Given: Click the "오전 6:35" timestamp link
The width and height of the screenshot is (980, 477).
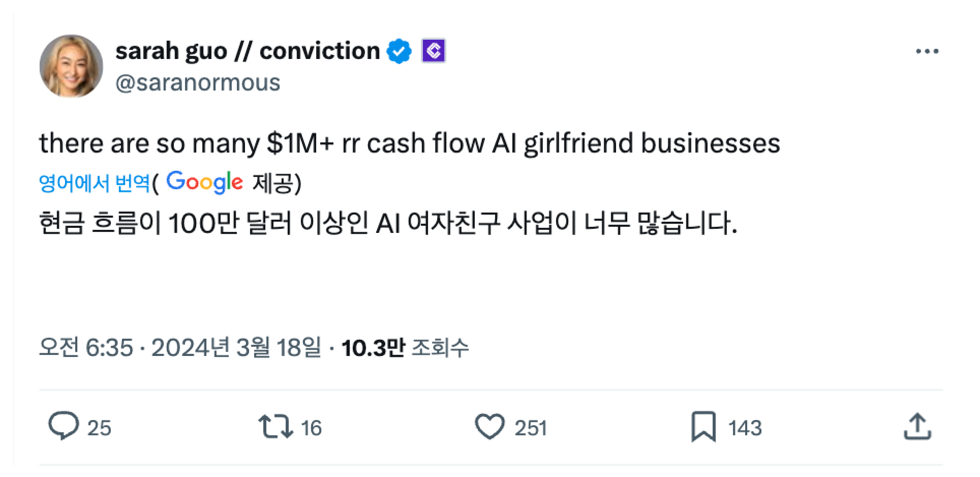Looking at the screenshot, I should point(86,347).
